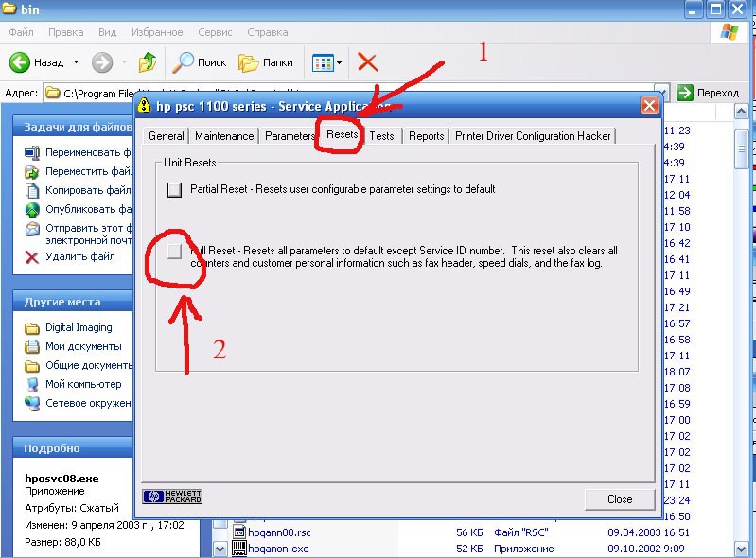The height and width of the screenshot is (558, 756).
Task: Click the rename file task icon
Action: tap(32, 153)
